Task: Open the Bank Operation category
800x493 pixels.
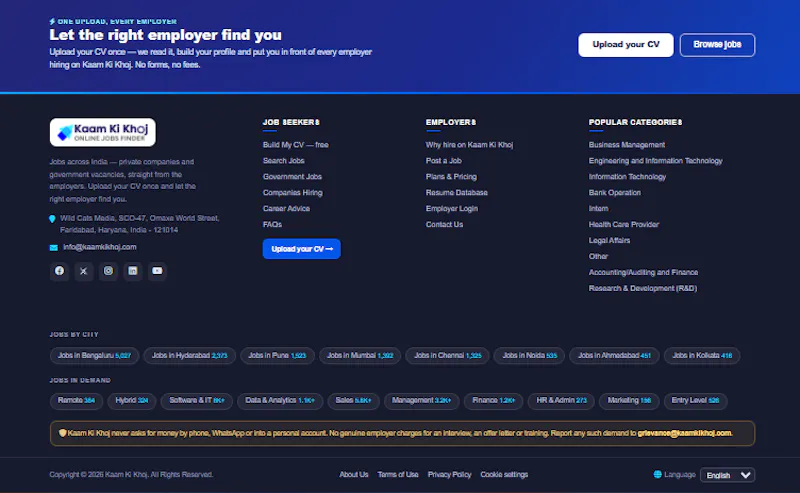Action: click(615, 192)
